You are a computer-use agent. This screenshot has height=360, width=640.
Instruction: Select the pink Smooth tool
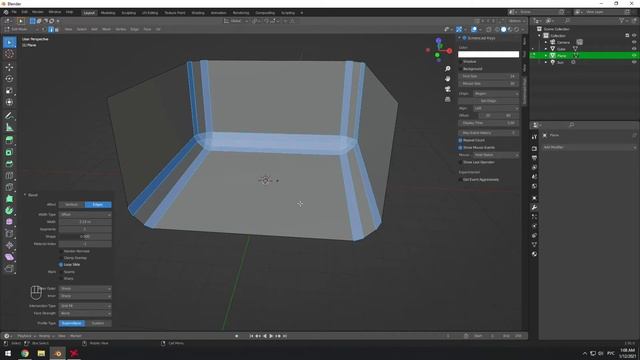point(9,222)
